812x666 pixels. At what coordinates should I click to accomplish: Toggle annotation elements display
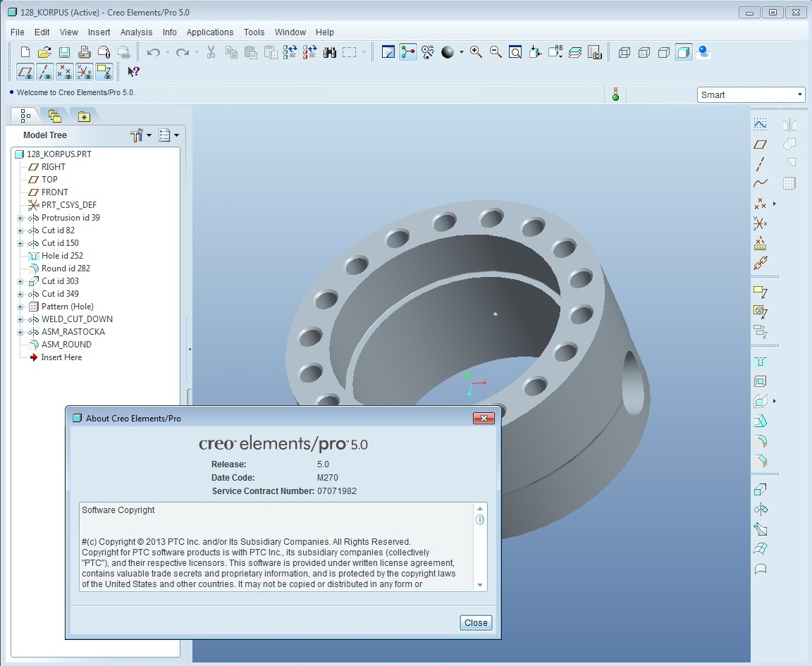coord(104,72)
